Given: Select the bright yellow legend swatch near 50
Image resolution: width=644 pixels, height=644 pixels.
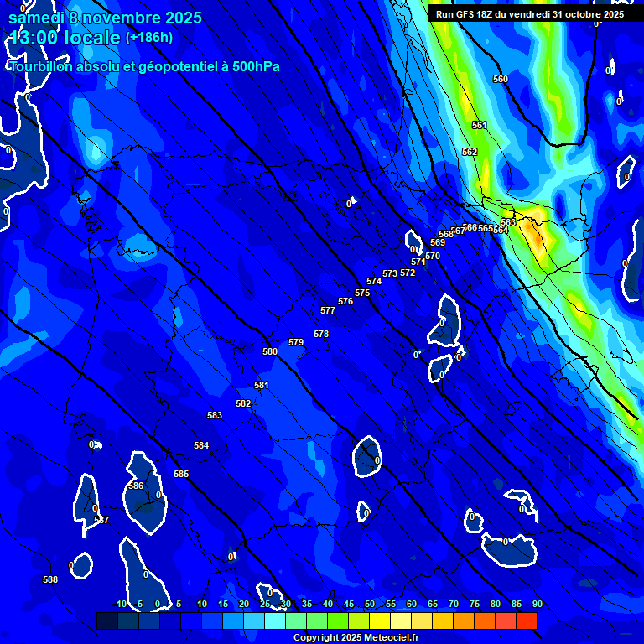Looking at the screenshot, I should pyautogui.click(x=379, y=621).
